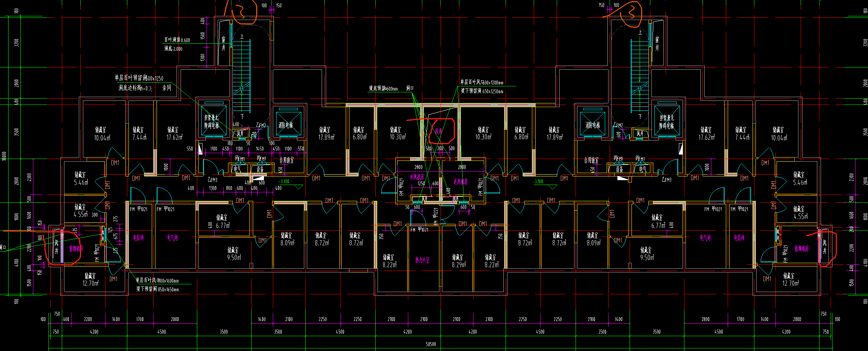Viewport: 868px width, 351px height.
Task: Select the FM 甲1221 door tag
Action: (x=436, y=217)
